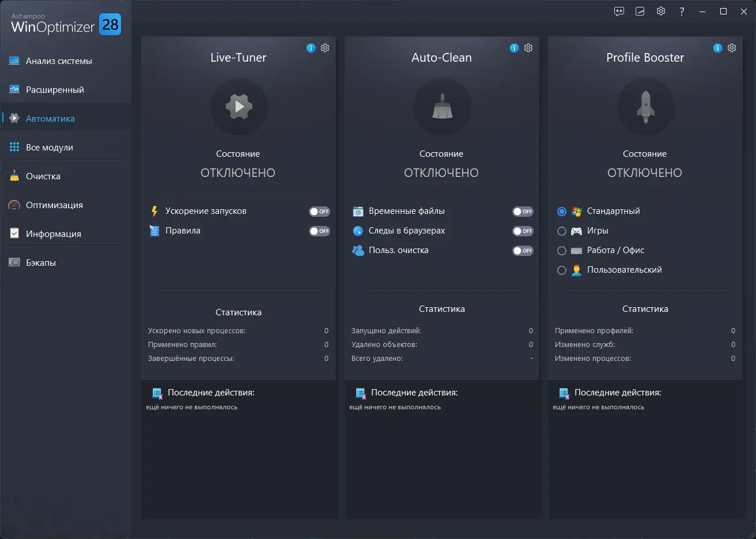756x539 pixels.
Task: Click the Применено правил statistic
Action: click(239, 345)
